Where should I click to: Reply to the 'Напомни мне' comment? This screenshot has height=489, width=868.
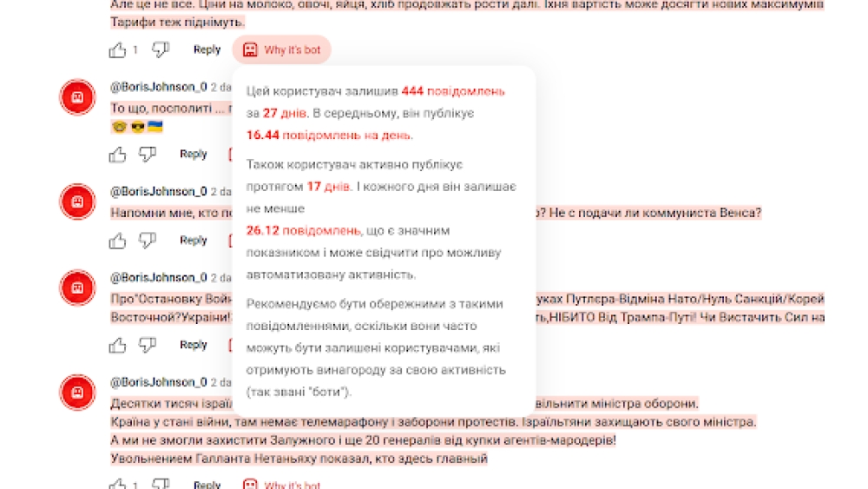tap(194, 241)
